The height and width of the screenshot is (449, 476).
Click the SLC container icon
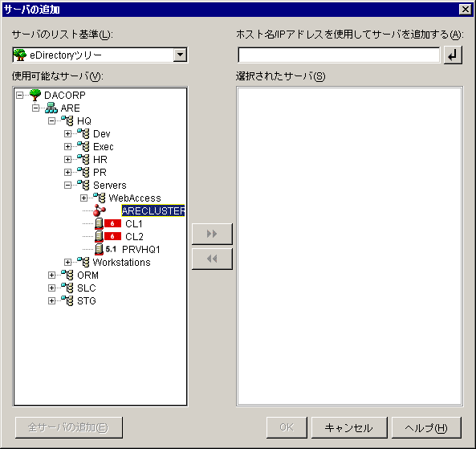67,288
